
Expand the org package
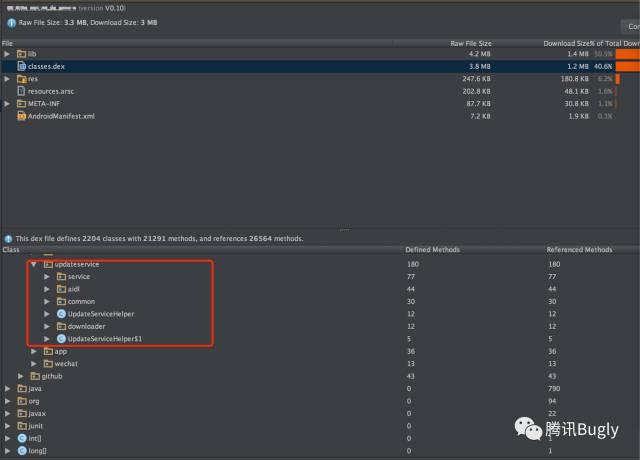pos(7,401)
